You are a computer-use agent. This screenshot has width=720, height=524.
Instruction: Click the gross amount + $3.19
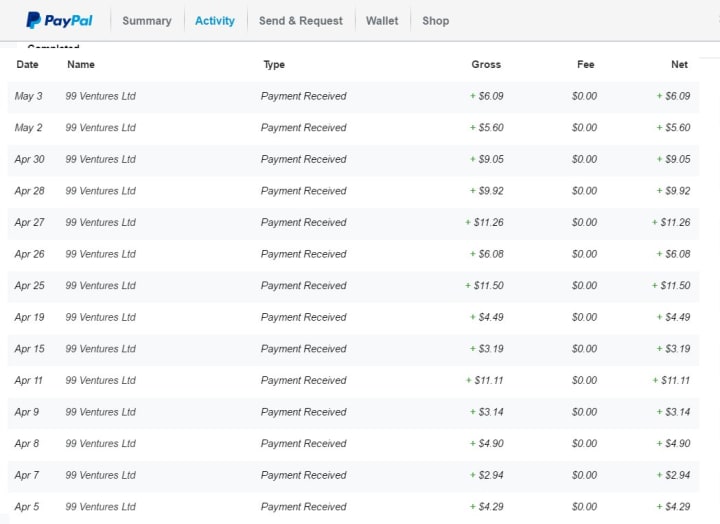click(487, 349)
